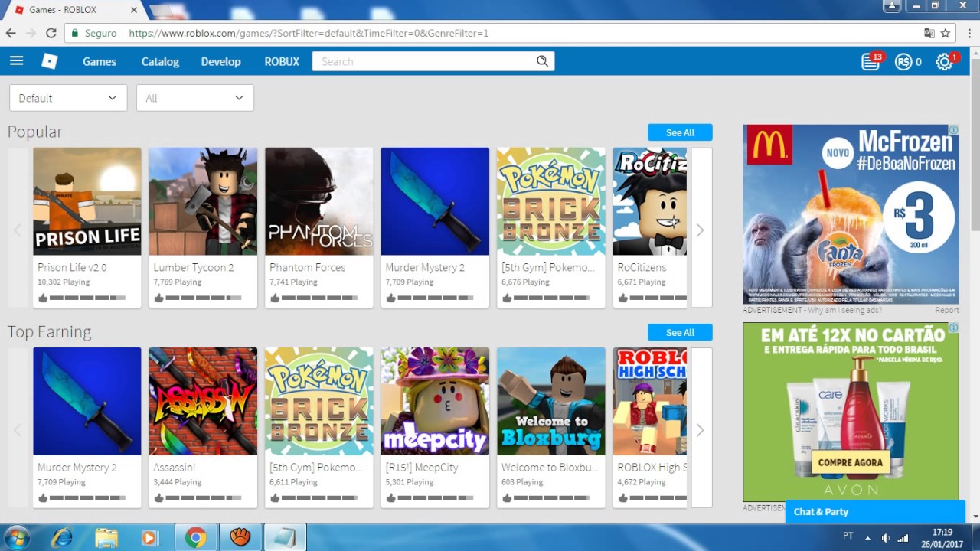Click the PT language indicator in the tray
The image size is (980, 551).
pos(848,536)
